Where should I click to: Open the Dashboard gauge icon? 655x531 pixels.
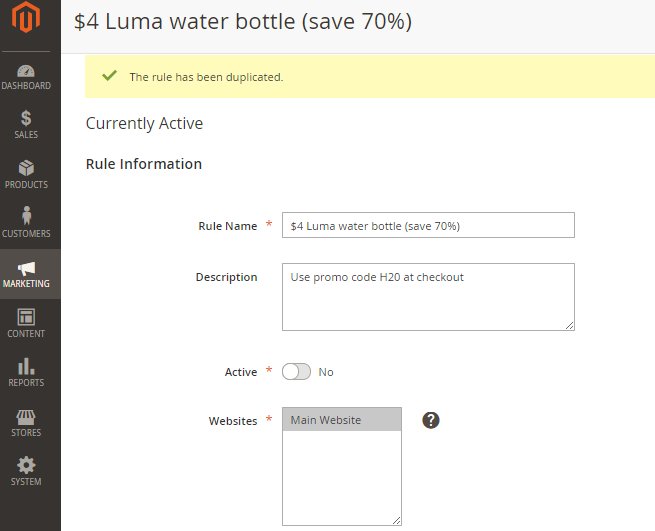[x=26, y=71]
